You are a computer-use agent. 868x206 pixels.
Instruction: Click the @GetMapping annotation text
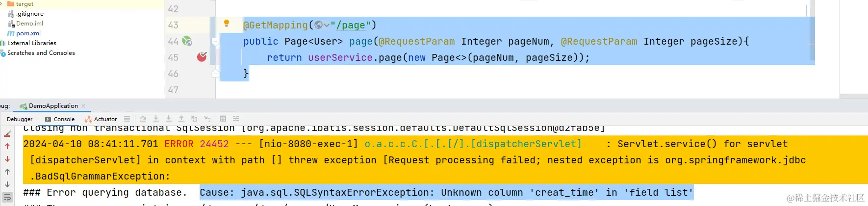click(276, 25)
